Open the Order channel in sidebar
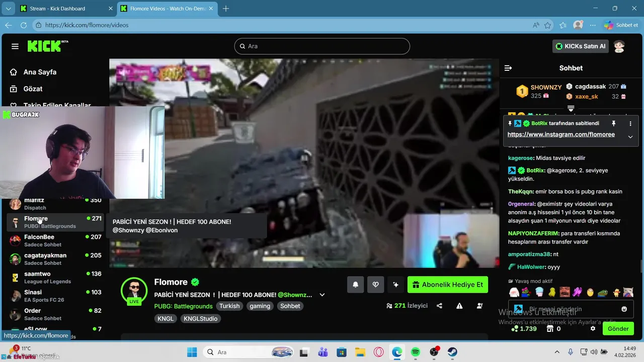 55,314
